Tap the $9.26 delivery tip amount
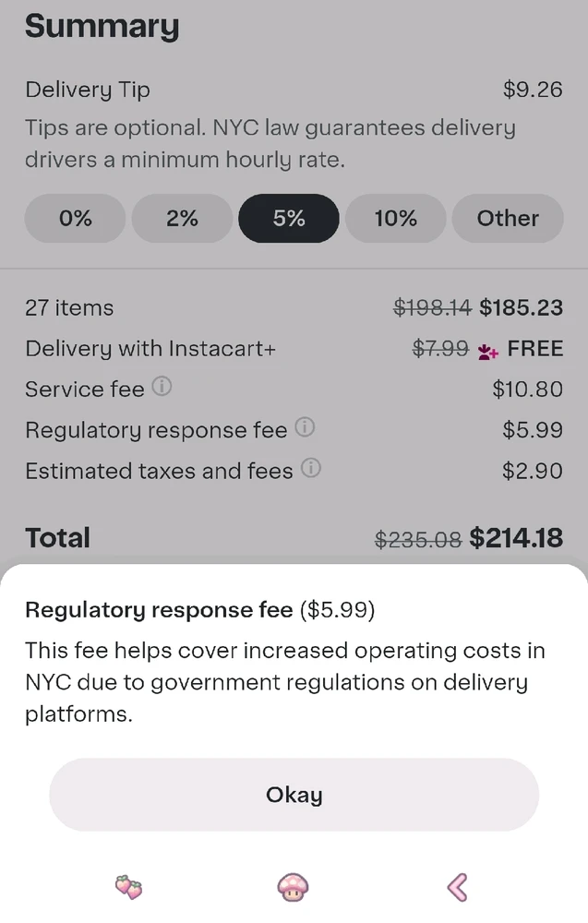The width and height of the screenshot is (588, 923). click(533, 90)
